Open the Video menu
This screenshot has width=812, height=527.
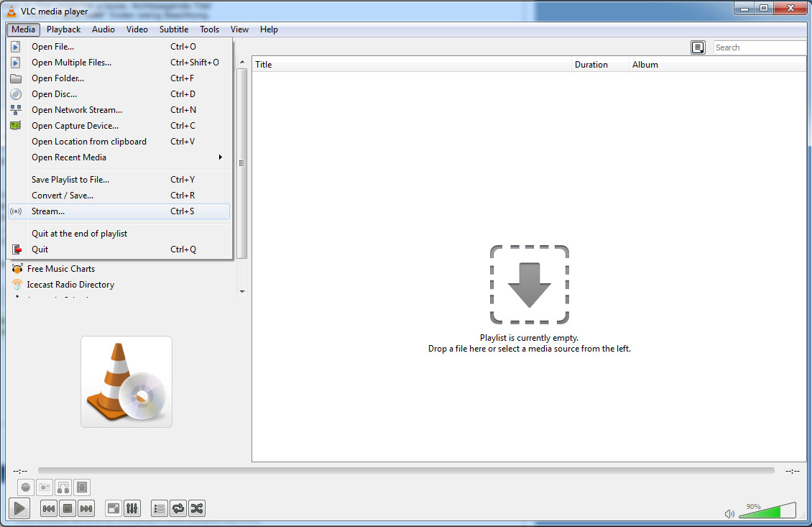[x=137, y=29]
